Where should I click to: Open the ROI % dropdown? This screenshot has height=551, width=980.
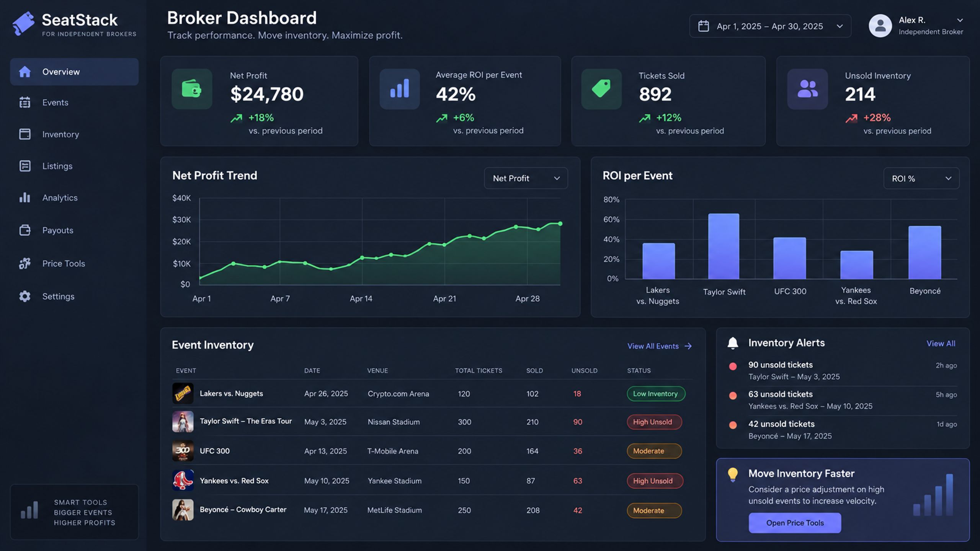click(x=921, y=178)
